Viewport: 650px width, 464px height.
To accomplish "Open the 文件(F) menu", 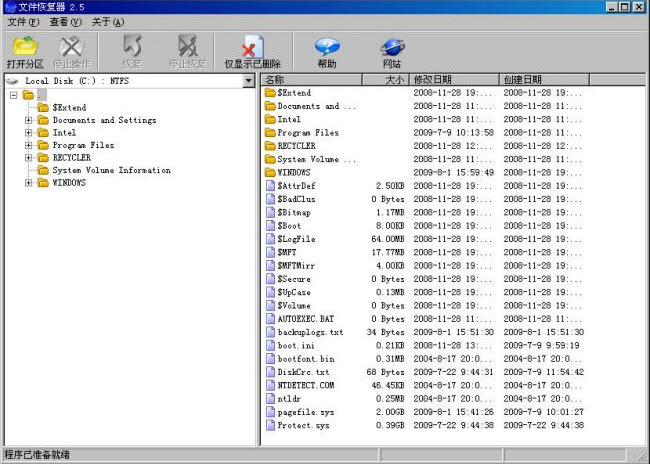I will click(x=23, y=21).
